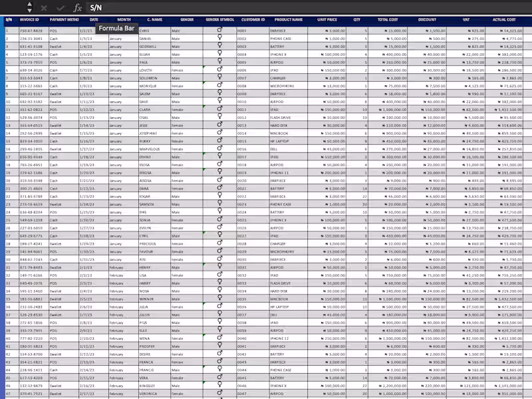Click the gender symbol in WINNER's row
532x399 pixels.
click(x=220, y=297)
